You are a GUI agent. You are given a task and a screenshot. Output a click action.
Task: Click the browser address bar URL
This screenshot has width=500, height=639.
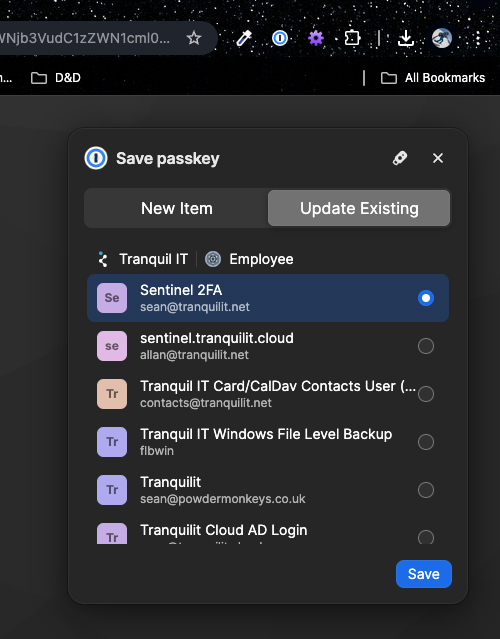click(x=85, y=38)
